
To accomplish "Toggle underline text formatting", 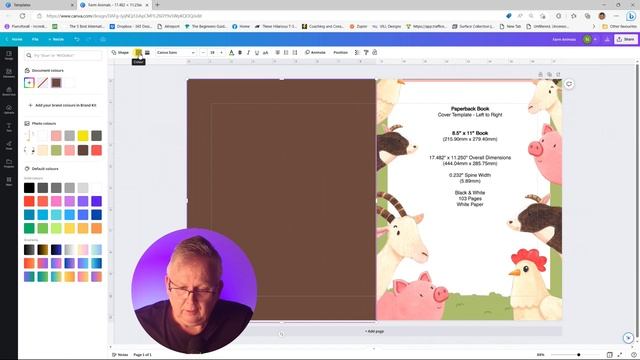I will tap(257, 52).
